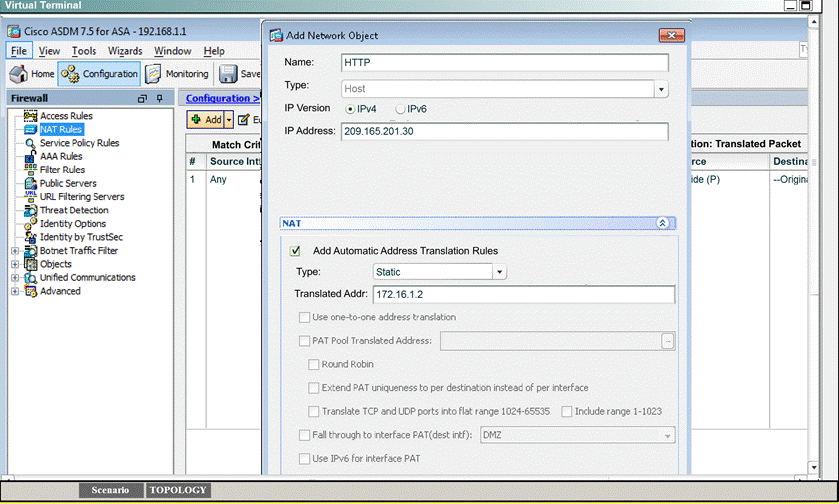Click the Home toolbar icon
Screen dimensions: 839x504
19,74
